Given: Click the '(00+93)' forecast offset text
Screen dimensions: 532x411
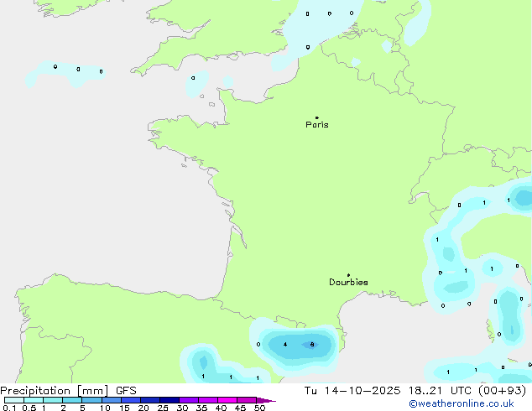Looking at the screenshot, I should (502, 391).
